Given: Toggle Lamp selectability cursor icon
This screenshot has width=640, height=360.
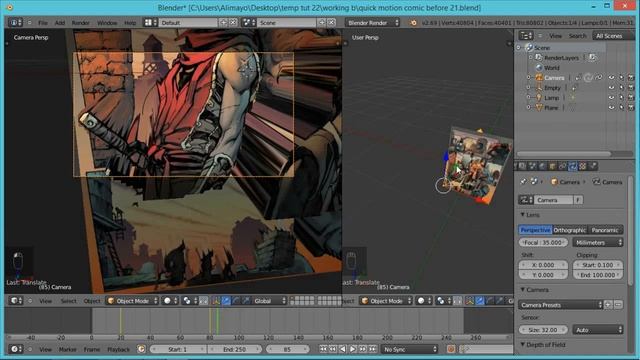Looking at the screenshot, I should coord(621,98).
